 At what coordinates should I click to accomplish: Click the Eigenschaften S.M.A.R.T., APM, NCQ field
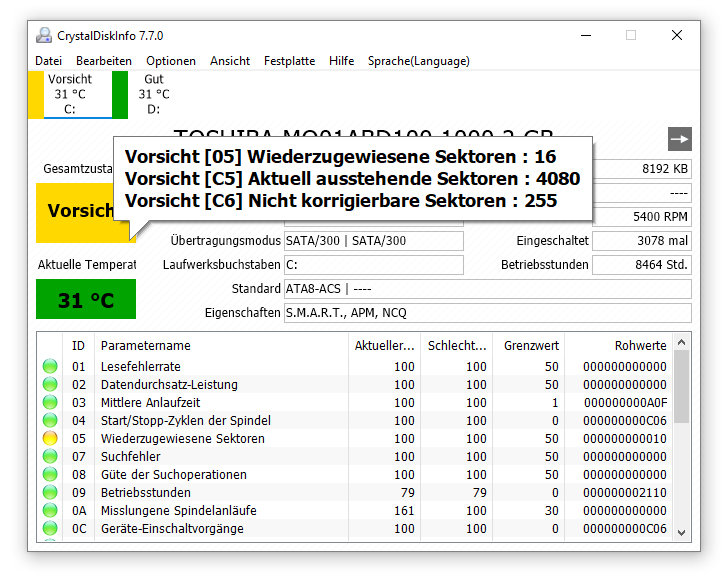(488, 313)
